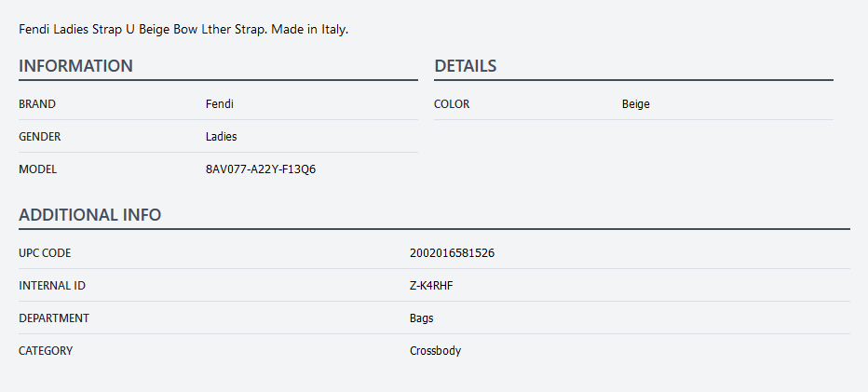Click the UPC CODE row label
Screen dimensions: 868x392
45,253
